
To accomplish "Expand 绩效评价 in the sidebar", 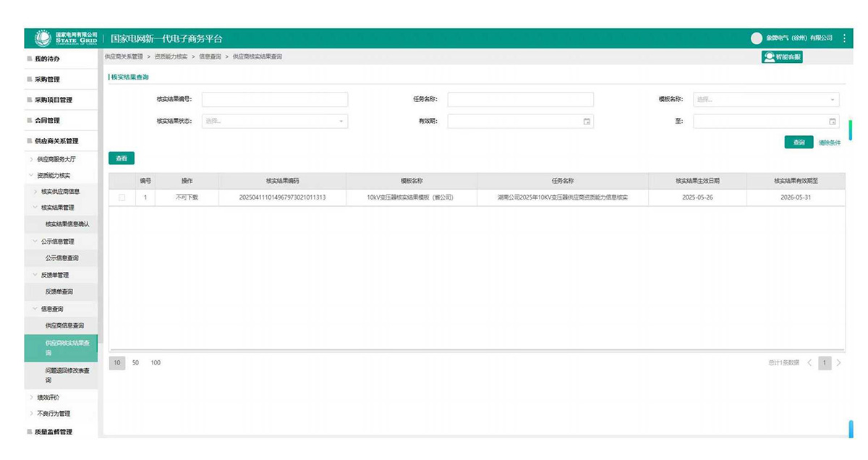I will pyautogui.click(x=48, y=397).
